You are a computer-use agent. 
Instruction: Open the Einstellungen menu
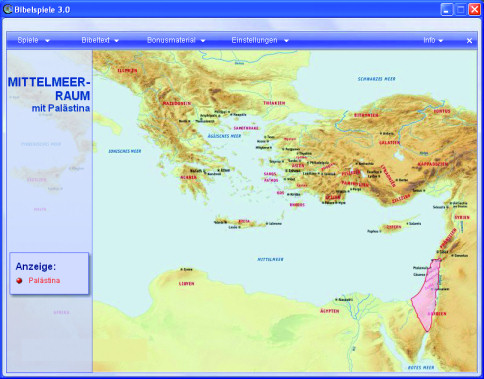tap(254, 40)
